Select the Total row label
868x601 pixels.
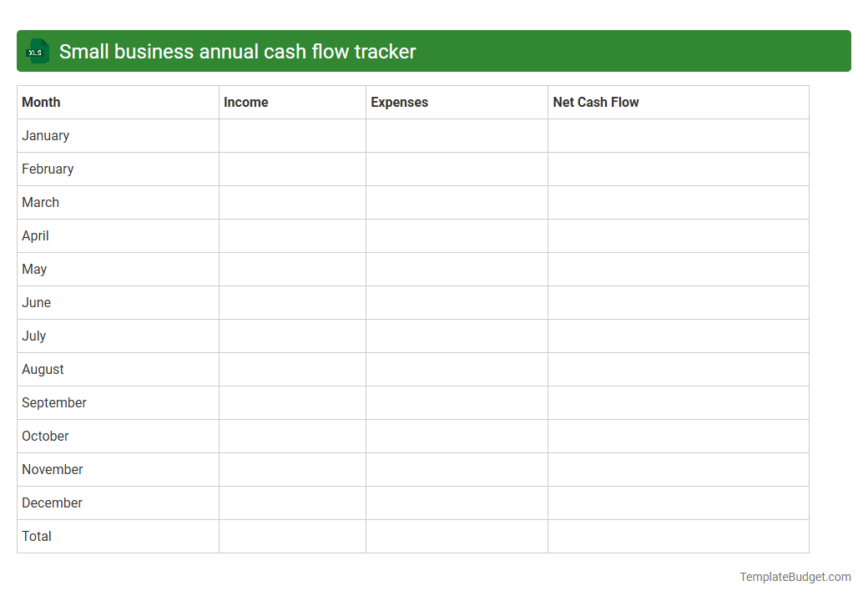[x=37, y=536]
